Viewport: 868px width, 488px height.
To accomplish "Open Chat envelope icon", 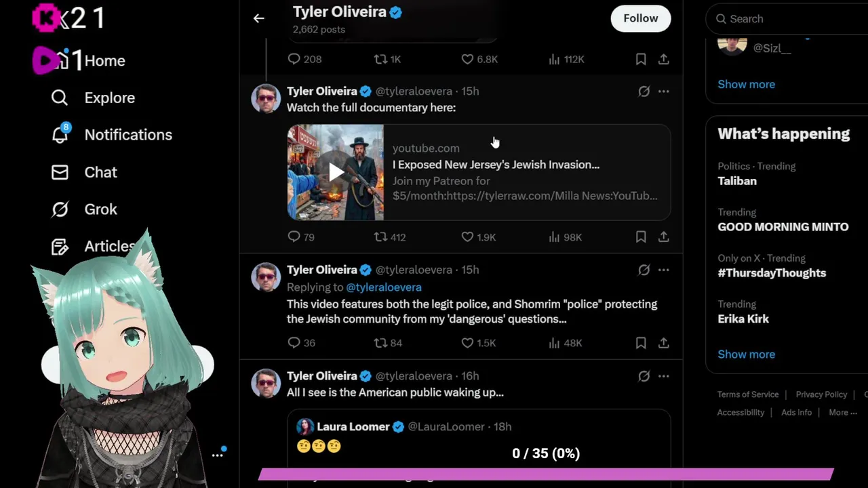I will (x=60, y=172).
